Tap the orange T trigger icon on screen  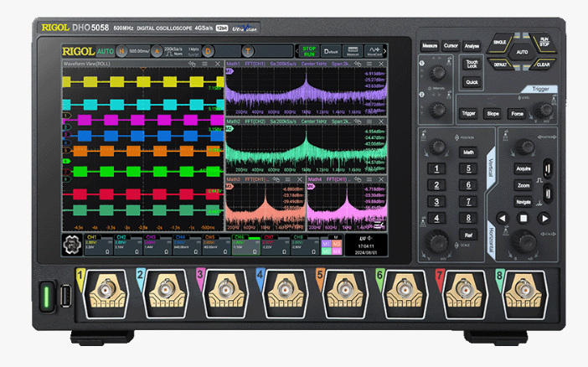[247, 51]
